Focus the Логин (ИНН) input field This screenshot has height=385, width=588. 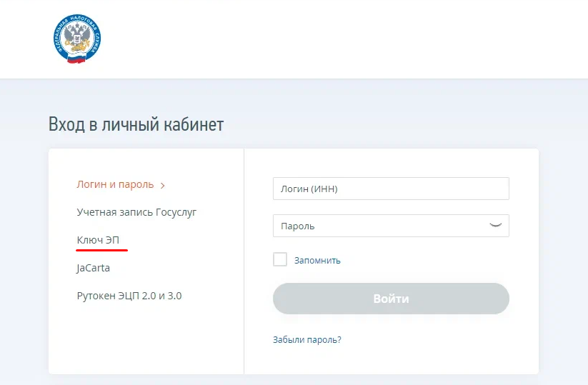pyautogui.click(x=391, y=189)
